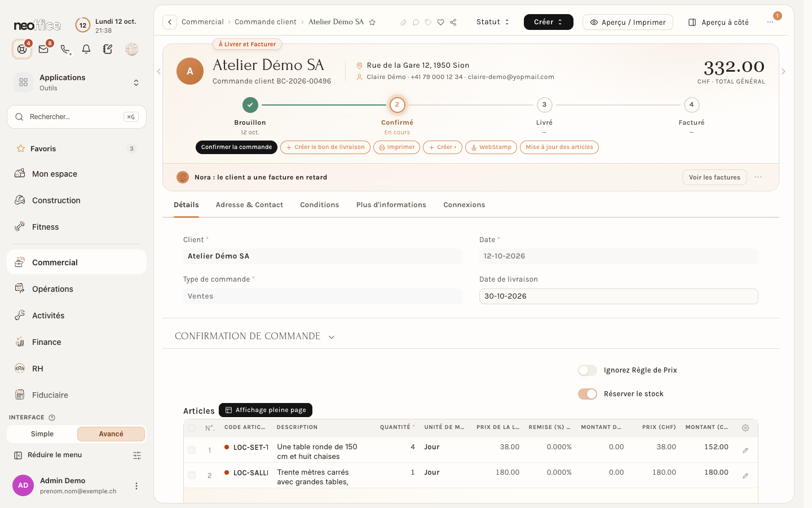The height and width of the screenshot is (508, 812).
Task: Open the black Créer dropdown button
Action: [549, 22]
